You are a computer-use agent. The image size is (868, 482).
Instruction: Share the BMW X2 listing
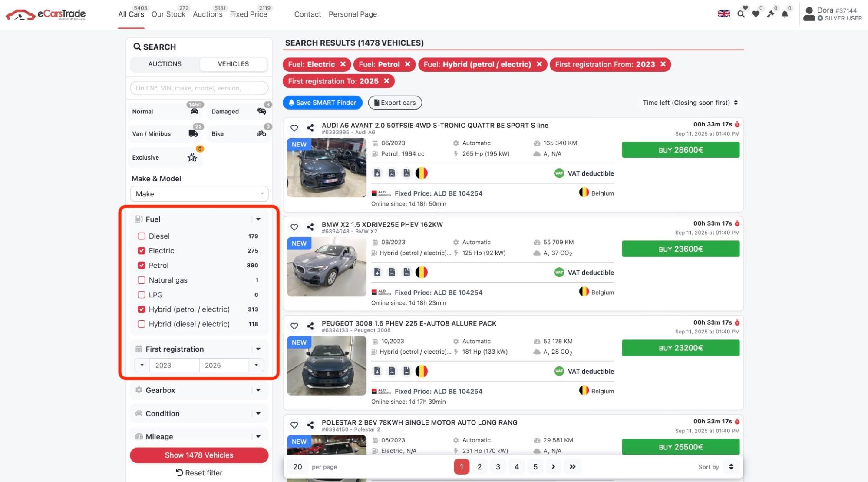tap(310, 227)
